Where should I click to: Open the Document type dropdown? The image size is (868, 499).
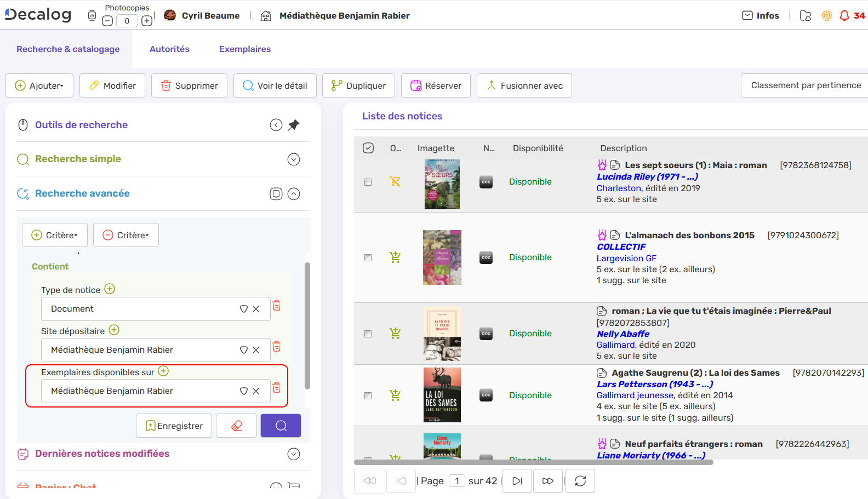244,309
